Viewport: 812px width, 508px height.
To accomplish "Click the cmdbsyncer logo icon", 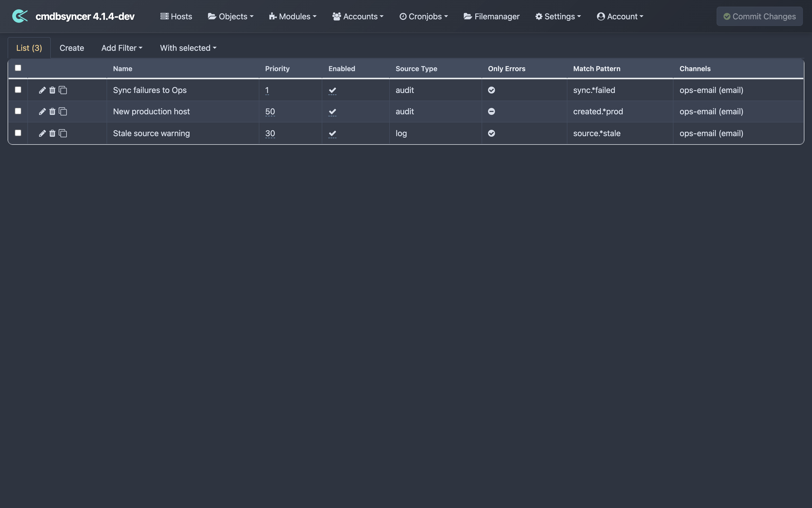I will tap(20, 16).
